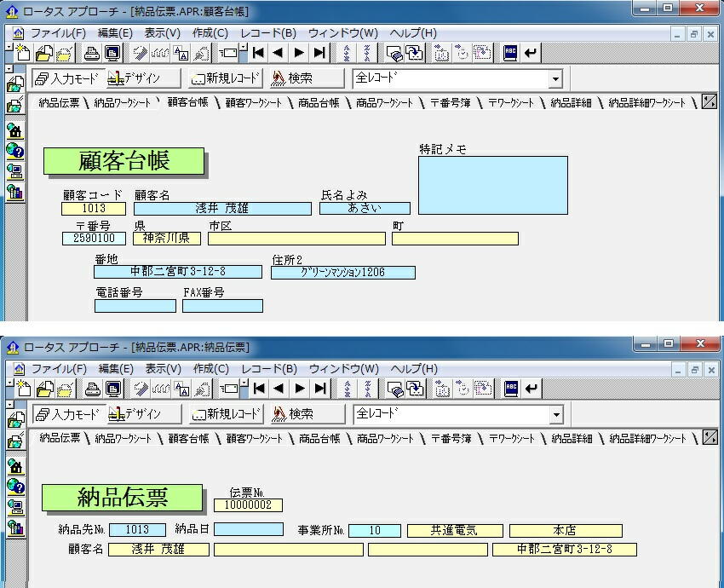
Task: Go to first record in top window
Action: click(x=259, y=53)
